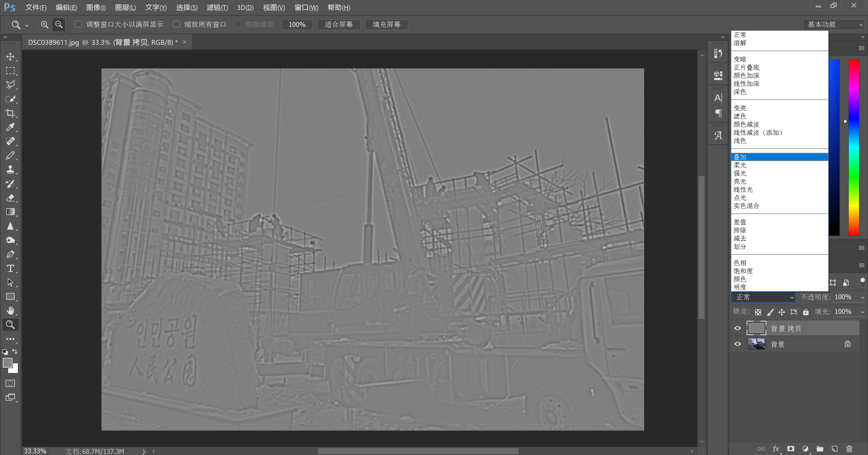Click the foreground color swatch
The height and width of the screenshot is (455, 868).
tap(7, 363)
